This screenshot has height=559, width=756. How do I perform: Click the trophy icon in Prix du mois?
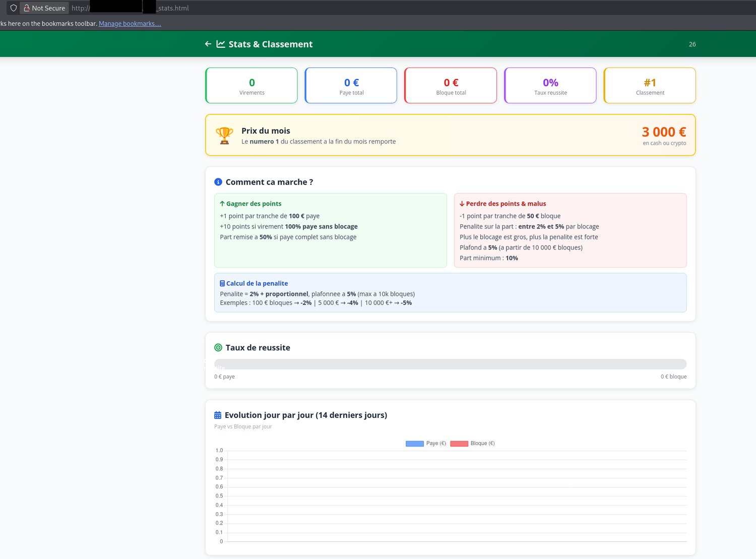coord(224,135)
